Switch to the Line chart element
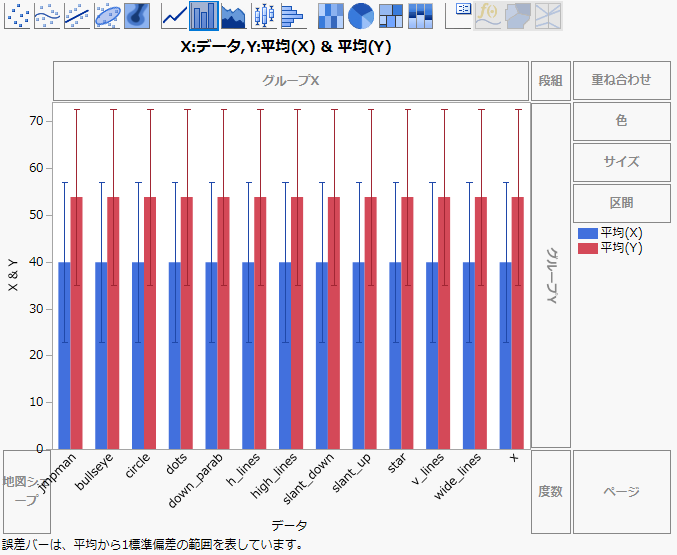 pos(174,15)
